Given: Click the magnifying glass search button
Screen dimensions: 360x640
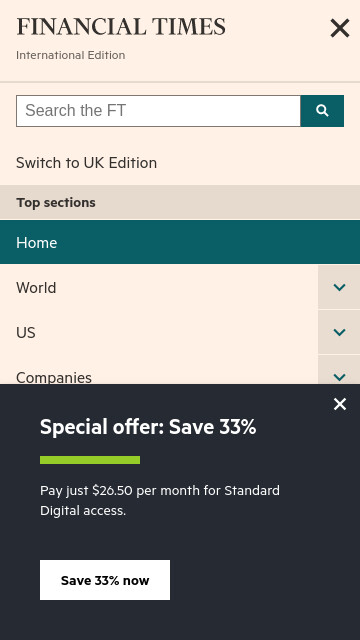Looking at the screenshot, I should (x=322, y=111).
